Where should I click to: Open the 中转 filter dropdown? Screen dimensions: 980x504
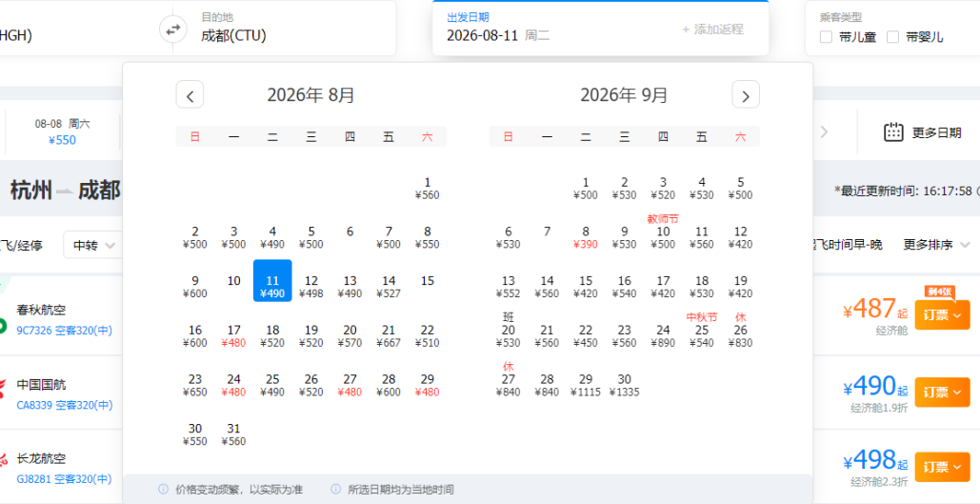[92, 245]
